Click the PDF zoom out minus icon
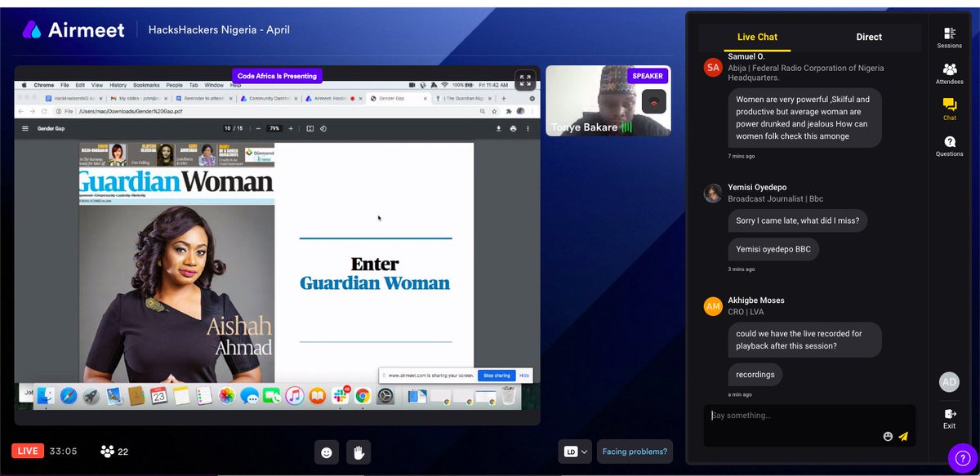 tap(258, 128)
